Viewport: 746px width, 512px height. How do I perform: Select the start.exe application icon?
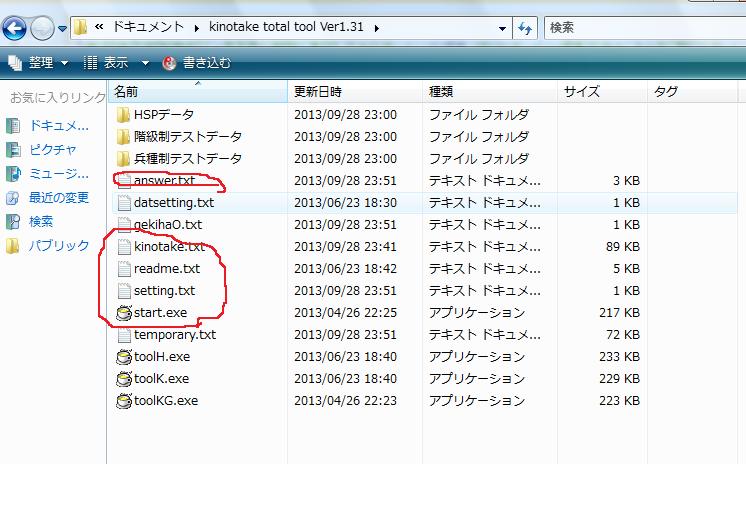(124, 313)
